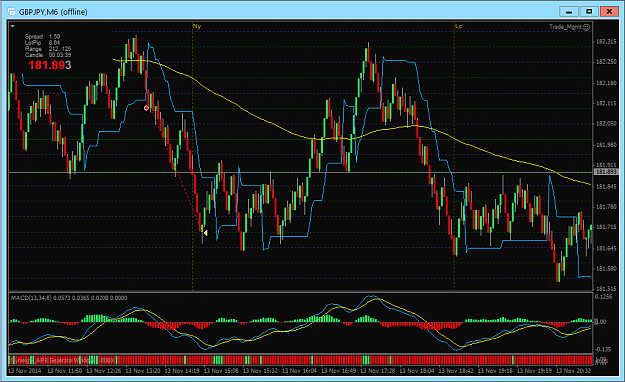Click the 0.1256 MACD scale value
This screenshot has height=382, width=625.
click(x=603, y=297)
